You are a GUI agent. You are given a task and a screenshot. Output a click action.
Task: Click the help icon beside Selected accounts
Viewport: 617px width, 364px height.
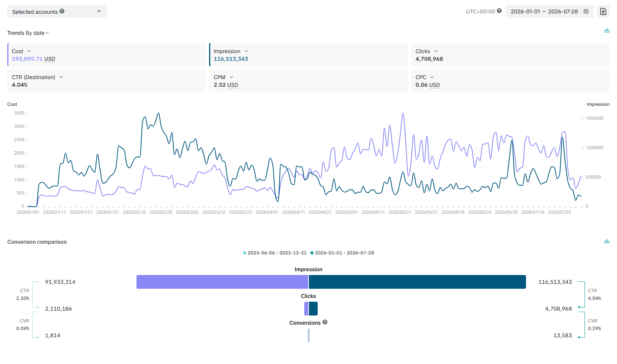pyautogui.click(x=62, y=11)
